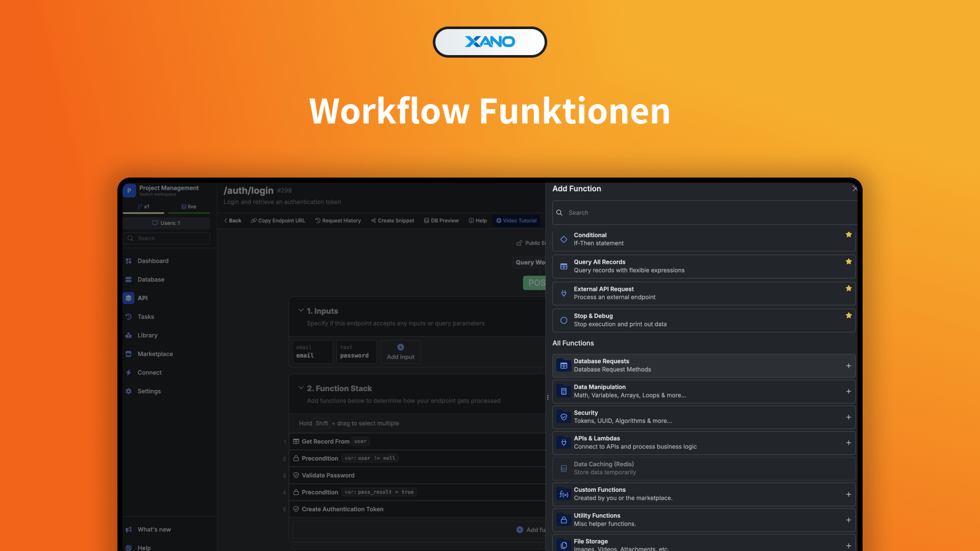The height and width of the screenshot is (551, 980).
Task: Click the Switch workspace link
Action: 158,194
